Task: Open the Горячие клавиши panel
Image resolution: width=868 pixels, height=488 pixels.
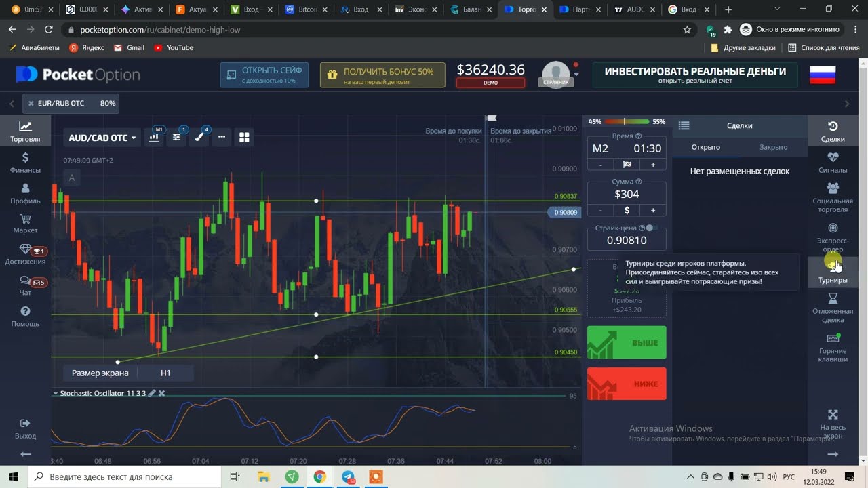Action: point(833,348)
